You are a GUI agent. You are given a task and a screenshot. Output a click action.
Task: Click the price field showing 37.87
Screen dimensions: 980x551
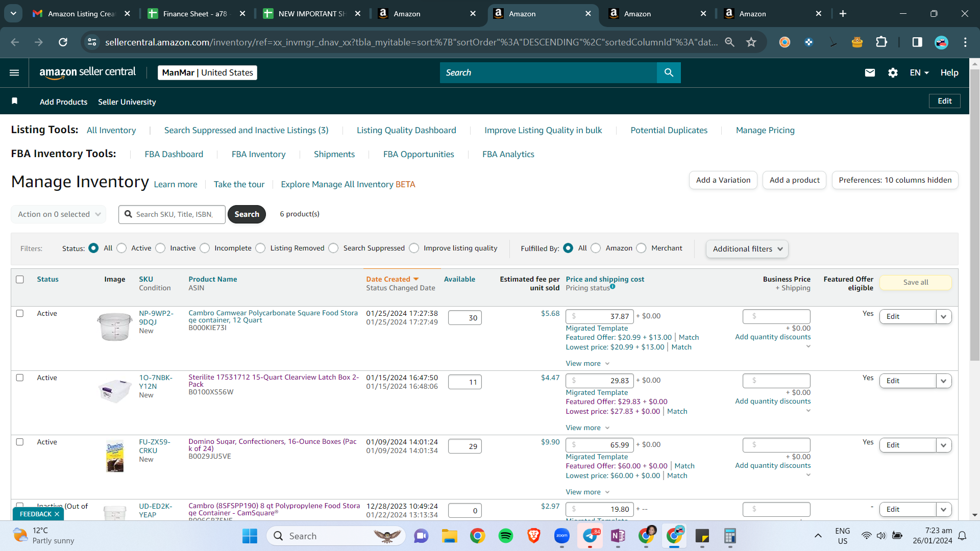(x=600, y=316)
